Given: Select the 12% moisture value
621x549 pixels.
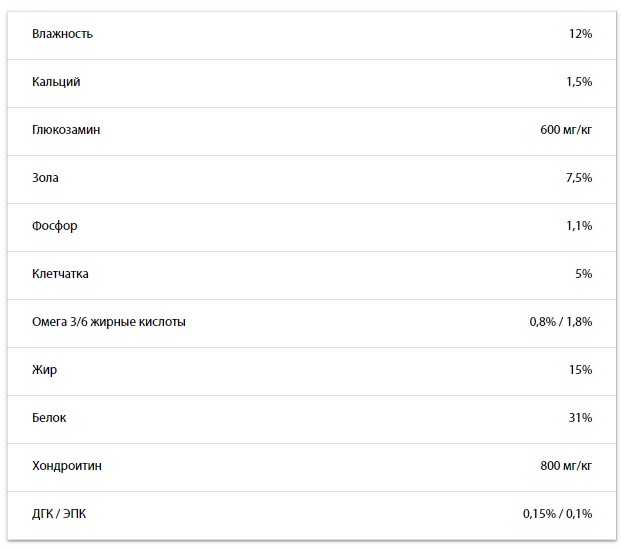Looking at the screenshot, I should point(580,34).
